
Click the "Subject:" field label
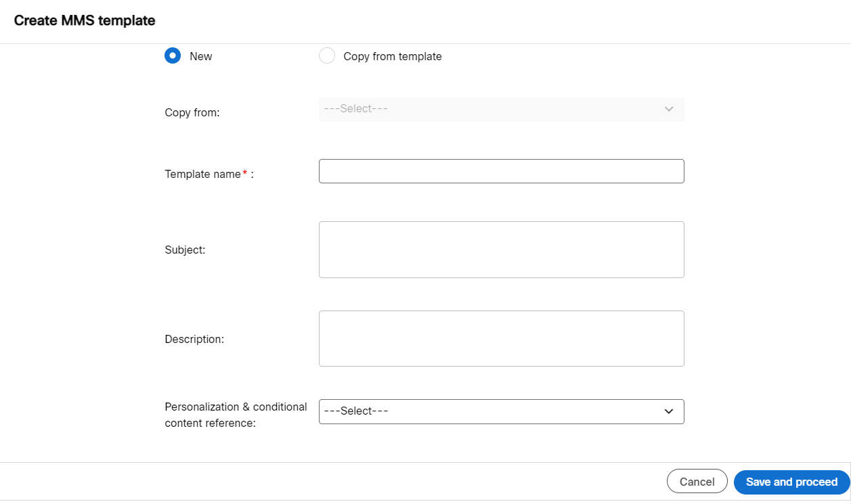(x=185, y=250)
